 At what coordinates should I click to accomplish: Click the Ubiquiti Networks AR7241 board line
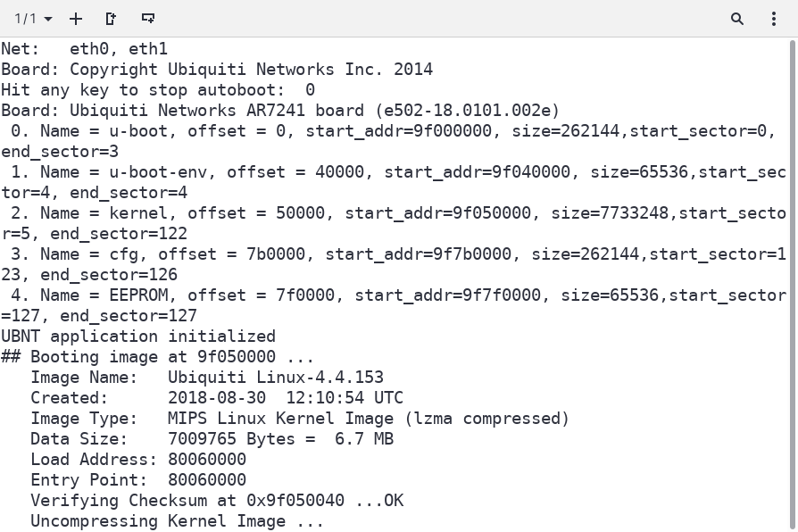point(280,111)
